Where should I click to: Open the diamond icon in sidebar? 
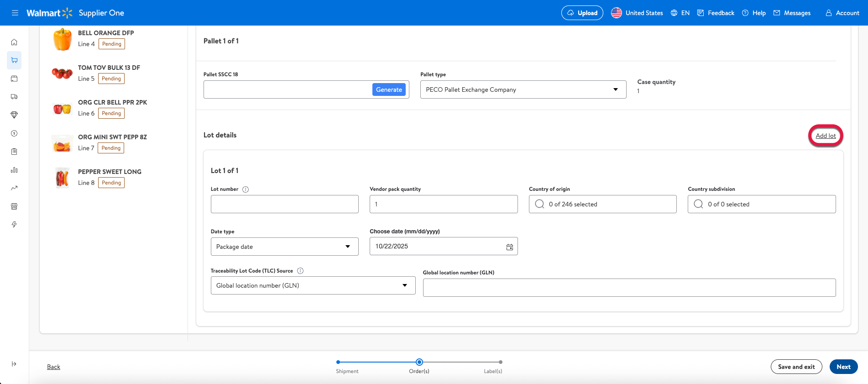14,115
